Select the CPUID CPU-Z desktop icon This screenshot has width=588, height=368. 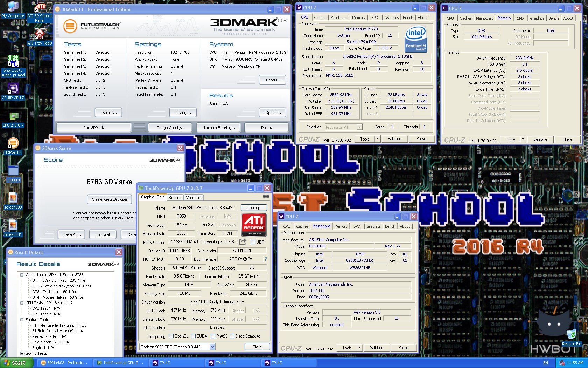click(x=13, y=92)
